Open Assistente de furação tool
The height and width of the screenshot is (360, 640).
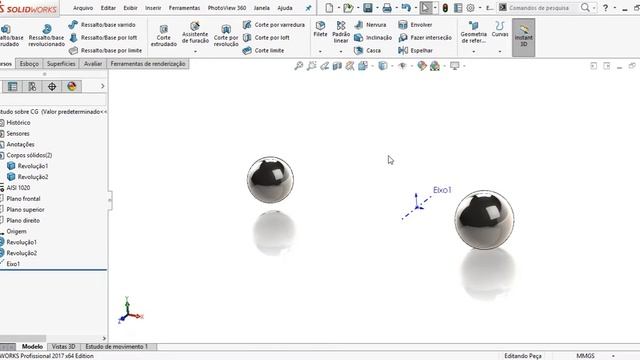(x=195, y=33)
